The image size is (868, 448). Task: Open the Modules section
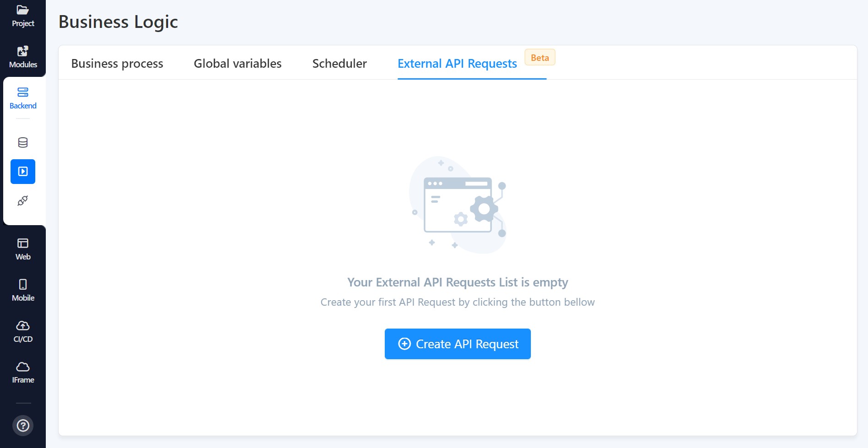click(x=22, y=56)
